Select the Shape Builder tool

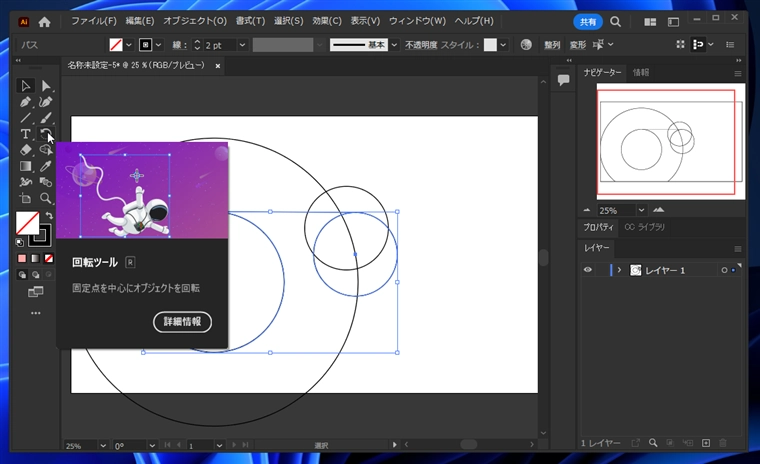(x=46, y=150)
